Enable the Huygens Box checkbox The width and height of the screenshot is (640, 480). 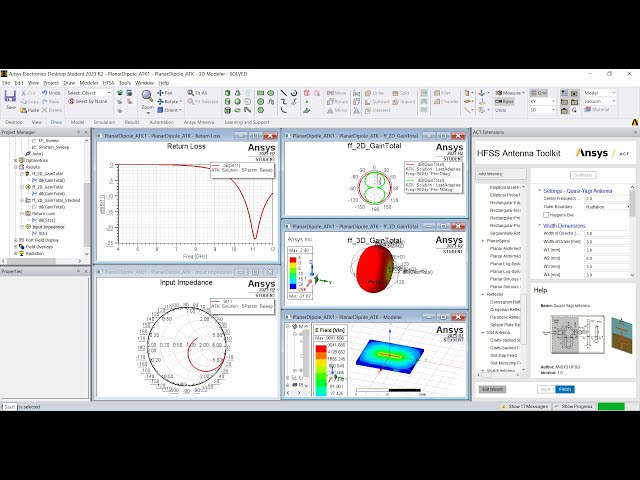tap(546, 215)
